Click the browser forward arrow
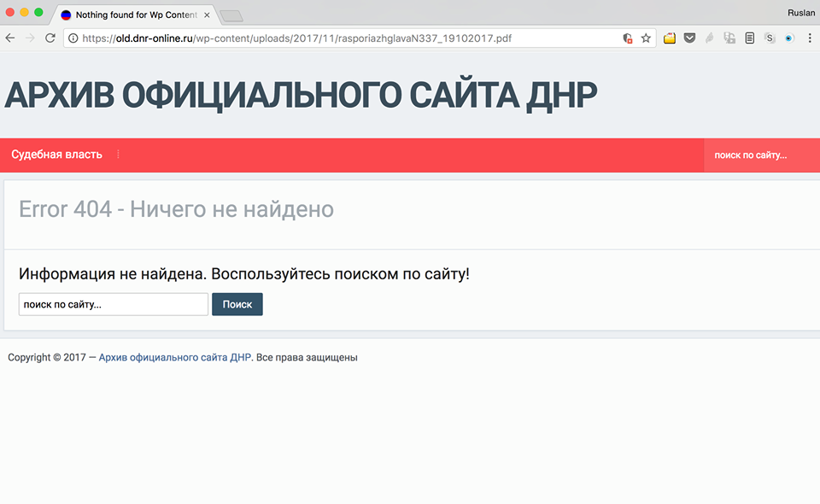The image size is (820, 504). click(30, 38)
